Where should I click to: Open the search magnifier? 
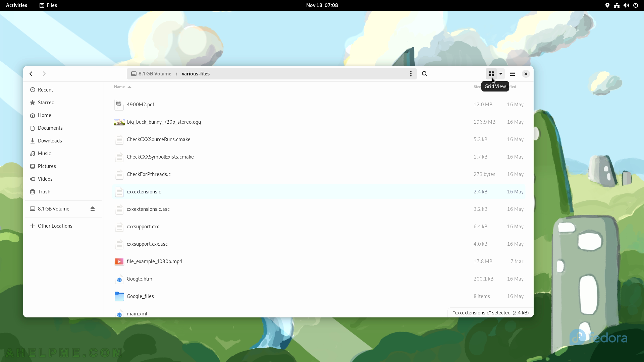click(425, 74)
